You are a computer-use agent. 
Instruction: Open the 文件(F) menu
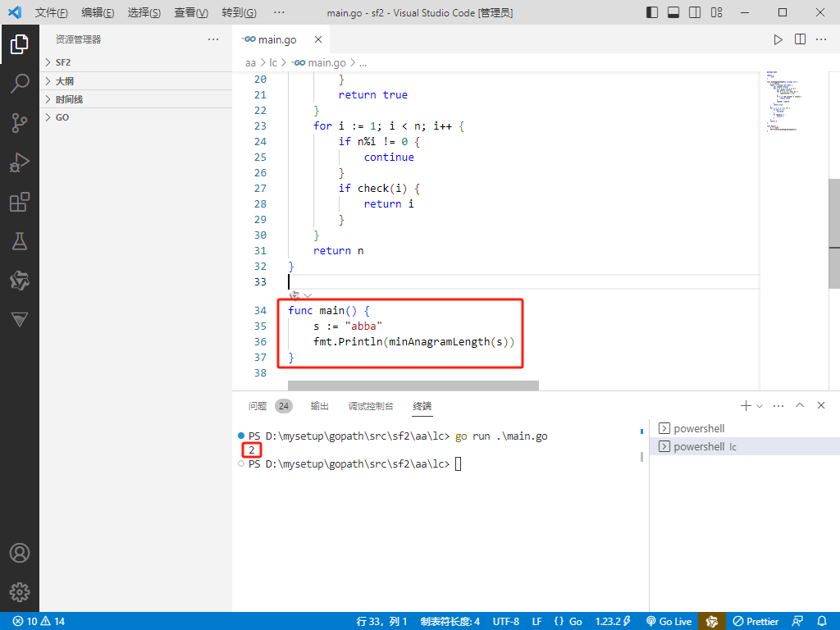click(52, 12)
